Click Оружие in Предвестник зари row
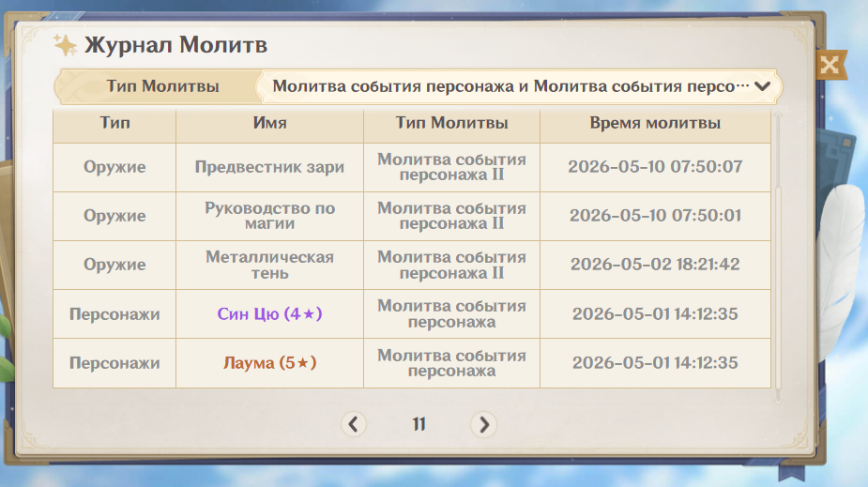 pos(114,167)
